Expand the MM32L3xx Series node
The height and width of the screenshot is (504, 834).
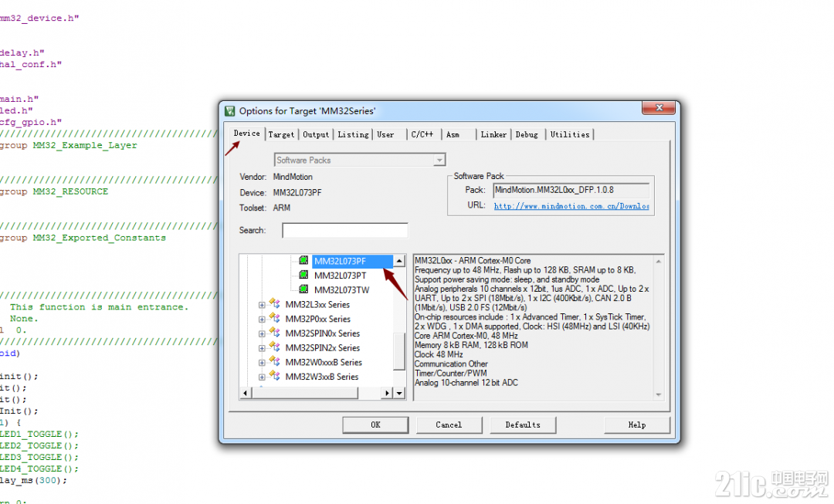click(262, 305)
